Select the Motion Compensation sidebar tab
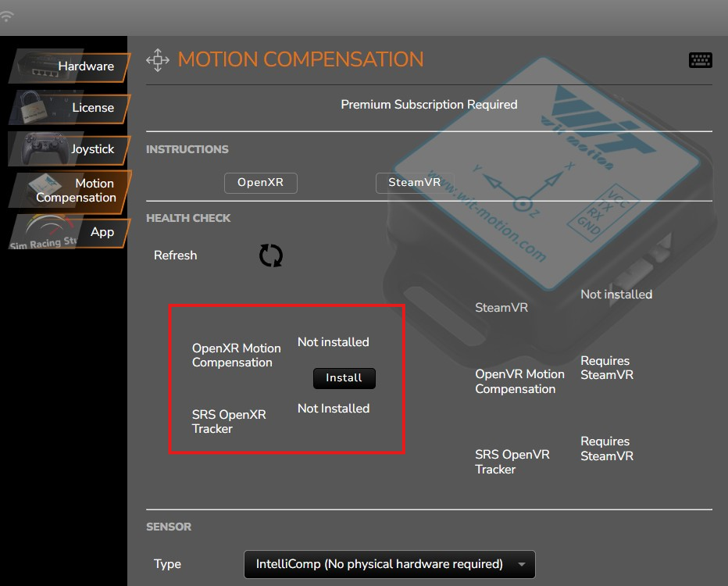The image size is (728, 586). (70, 191)
